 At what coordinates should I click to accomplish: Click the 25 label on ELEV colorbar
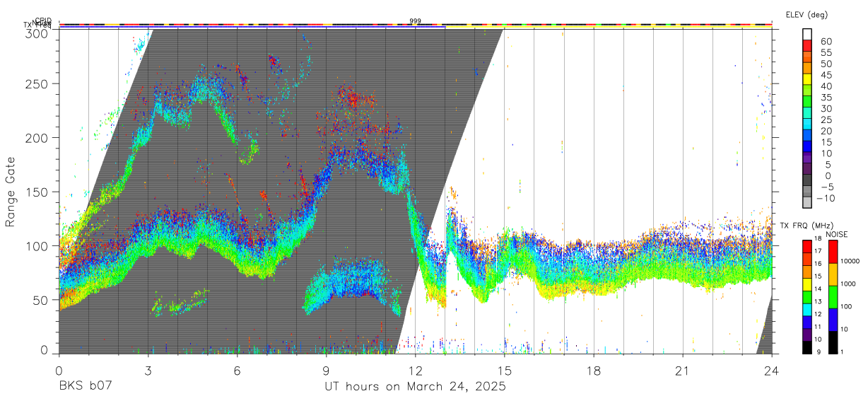(x=826, y=120)
